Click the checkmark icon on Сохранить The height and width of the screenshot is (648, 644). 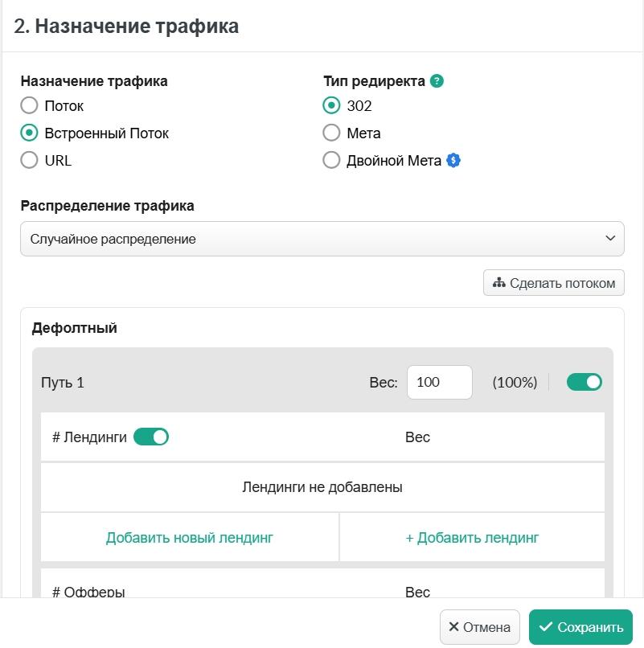click(546, 626)
